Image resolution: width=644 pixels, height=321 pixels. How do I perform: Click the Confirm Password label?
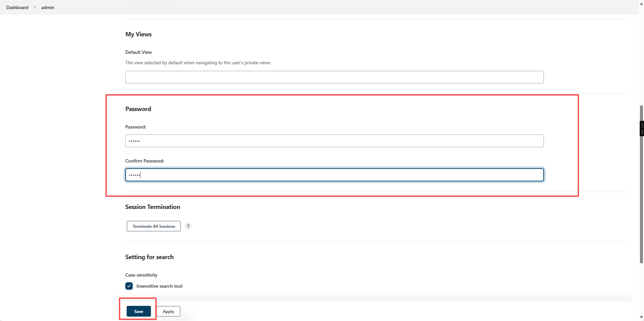145,161
